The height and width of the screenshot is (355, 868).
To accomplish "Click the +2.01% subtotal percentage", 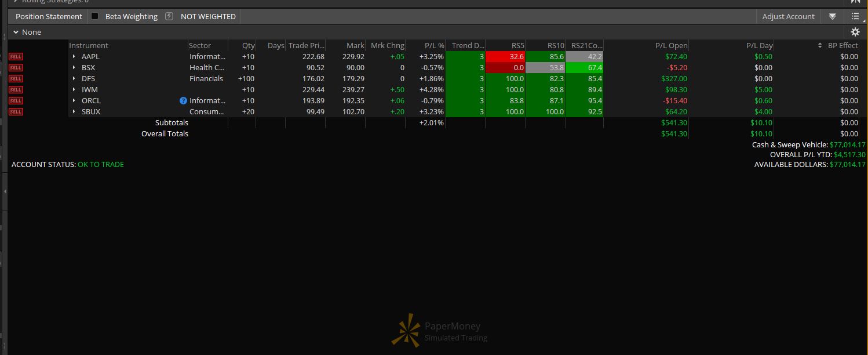I will point(432,123).
